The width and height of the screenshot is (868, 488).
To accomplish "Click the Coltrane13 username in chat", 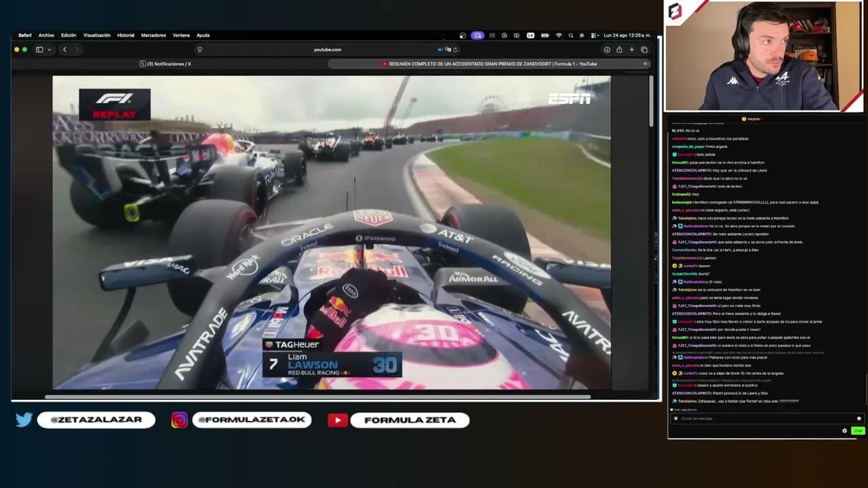I will [682, 195].
